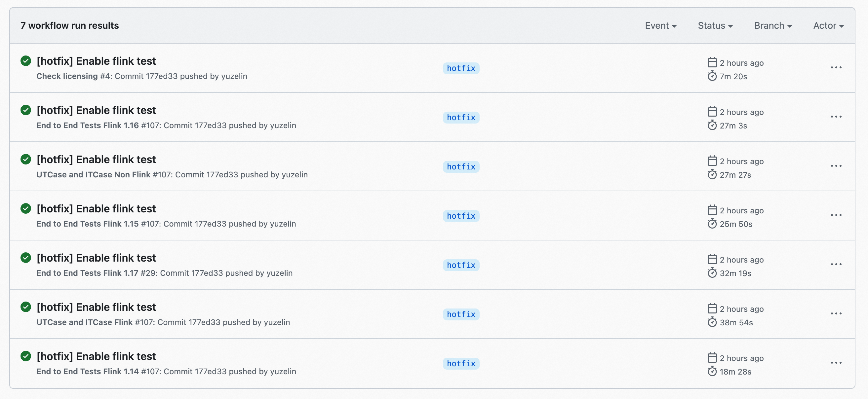The width and height of the screenshot is (868, 399).
Task: Open run title for UTCase and ITCase Flink
Action: tap(96, 307)
